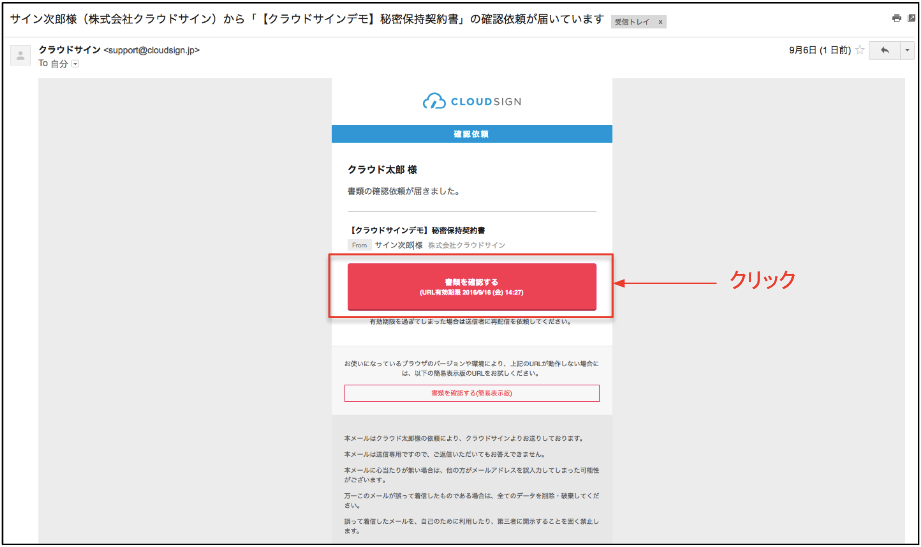Open more actions dropdown beside reply

907,51
